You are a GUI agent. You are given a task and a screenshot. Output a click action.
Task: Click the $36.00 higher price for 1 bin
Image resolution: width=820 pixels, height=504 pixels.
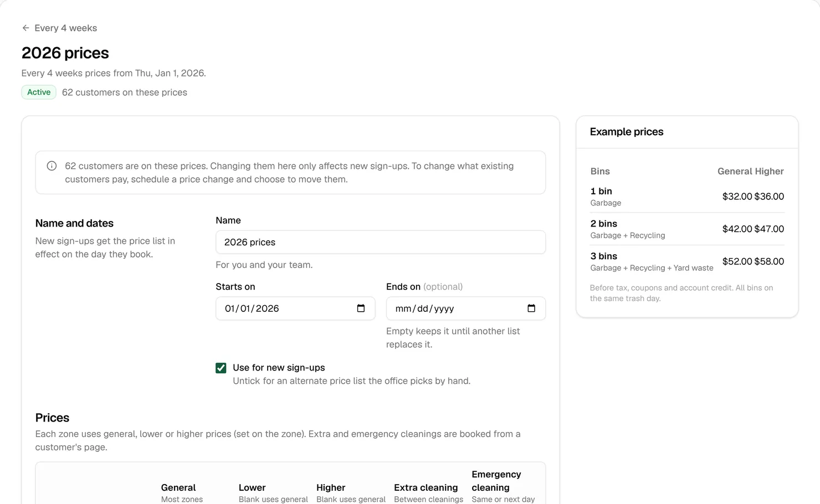(x=769, y=197)
